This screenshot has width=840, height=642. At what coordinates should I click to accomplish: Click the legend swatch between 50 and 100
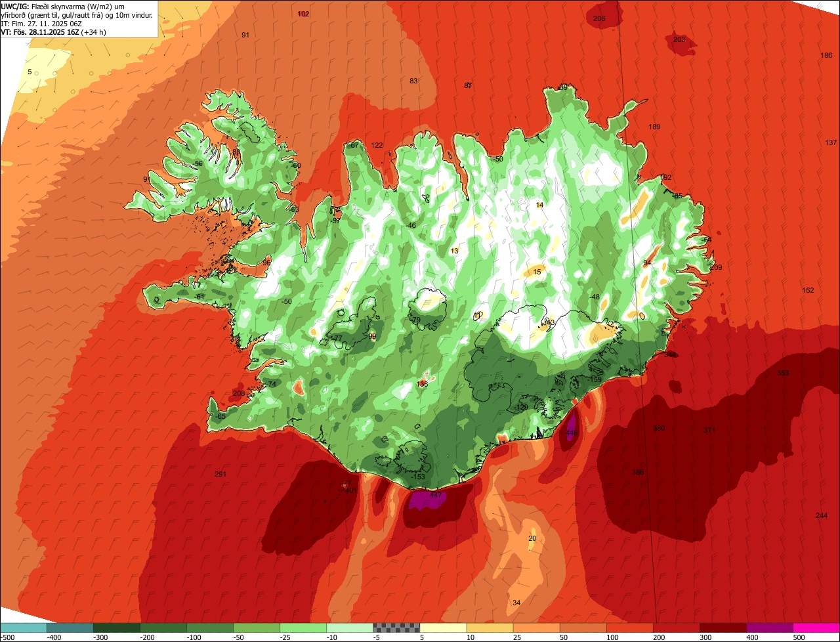click(583, 628)
